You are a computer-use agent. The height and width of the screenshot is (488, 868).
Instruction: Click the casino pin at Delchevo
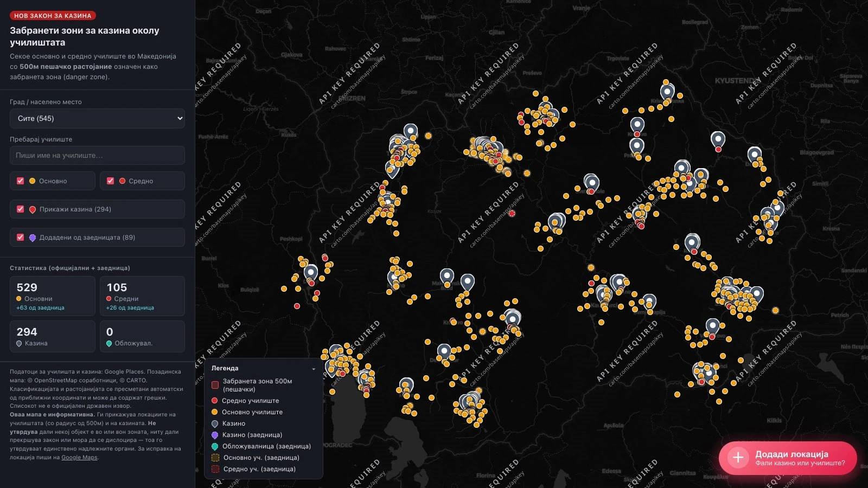tap(754, 155)
